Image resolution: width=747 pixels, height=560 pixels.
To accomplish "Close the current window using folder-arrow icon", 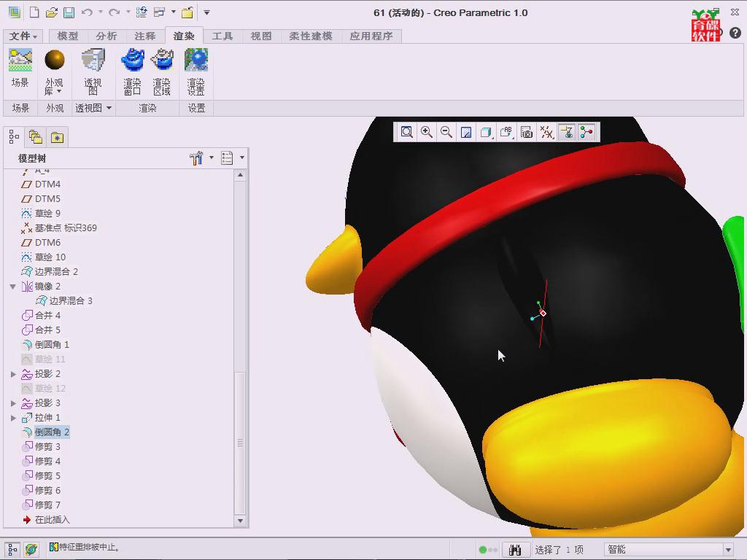I will 187,12.
